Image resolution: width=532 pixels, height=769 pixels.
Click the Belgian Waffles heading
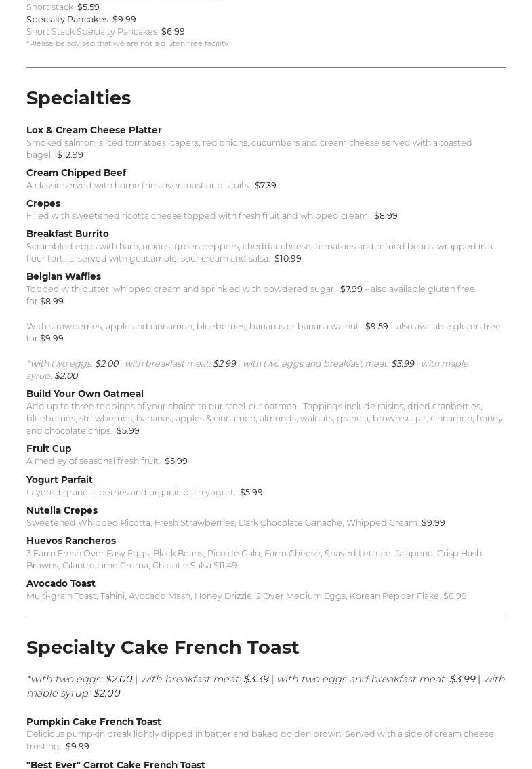point(64,276)
